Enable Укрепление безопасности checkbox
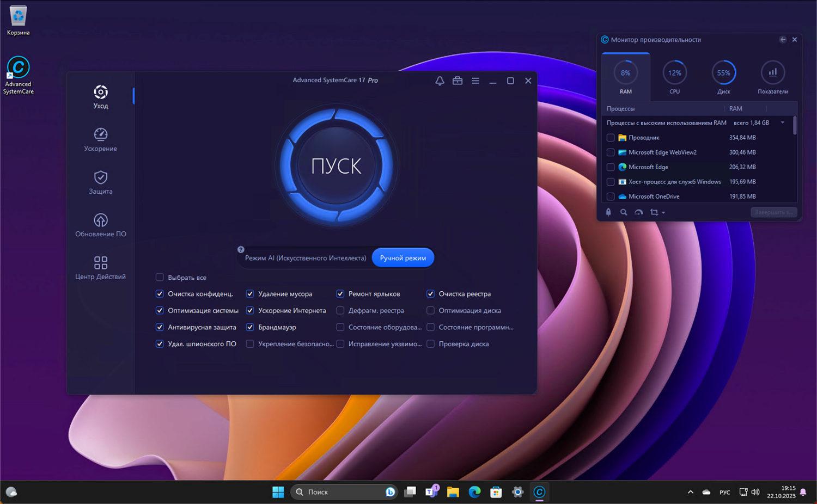This screenshot has width=817, height=504. coord(250,344)
